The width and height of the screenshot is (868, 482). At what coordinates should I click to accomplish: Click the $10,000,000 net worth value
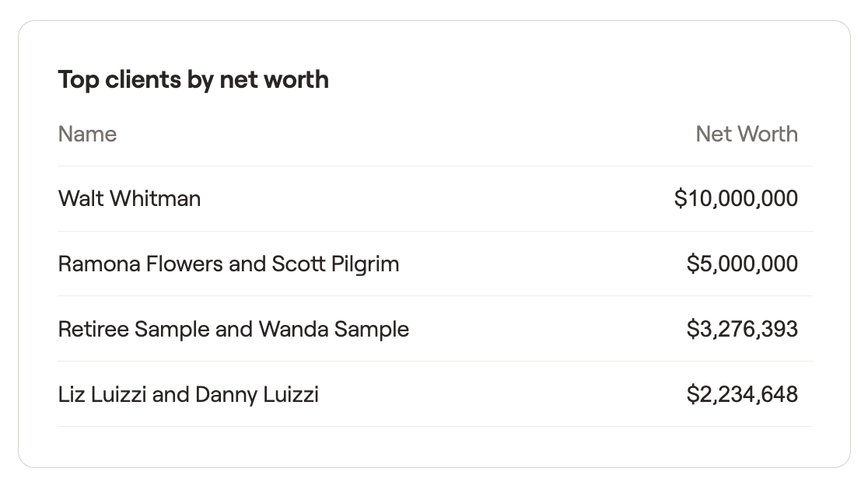click(736, 199)
